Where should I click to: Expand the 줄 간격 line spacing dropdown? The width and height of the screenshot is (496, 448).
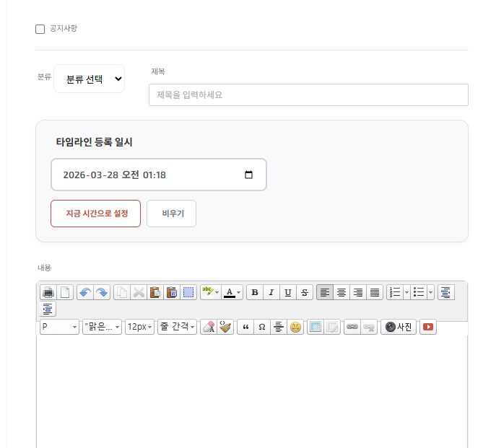click(x=177, y=327)
